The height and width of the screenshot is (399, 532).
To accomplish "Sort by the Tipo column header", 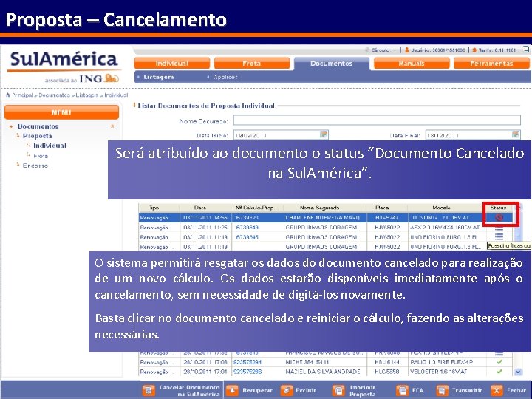I will click(154, 208).
